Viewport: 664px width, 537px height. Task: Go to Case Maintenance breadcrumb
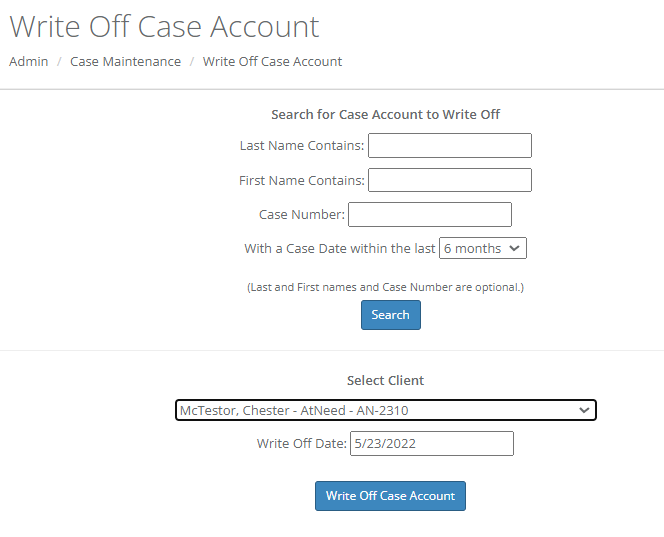tap(125, 61)
